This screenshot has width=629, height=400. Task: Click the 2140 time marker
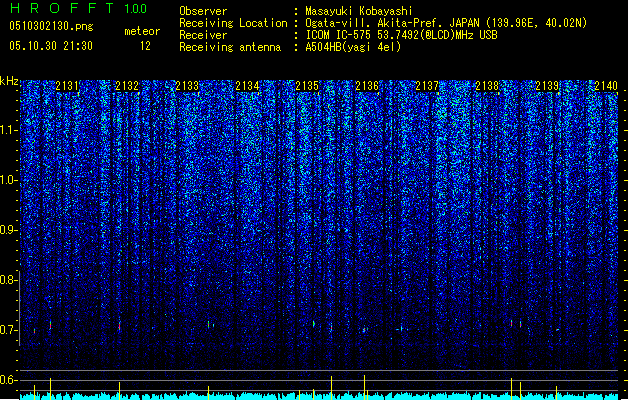(x=606, y=86)
